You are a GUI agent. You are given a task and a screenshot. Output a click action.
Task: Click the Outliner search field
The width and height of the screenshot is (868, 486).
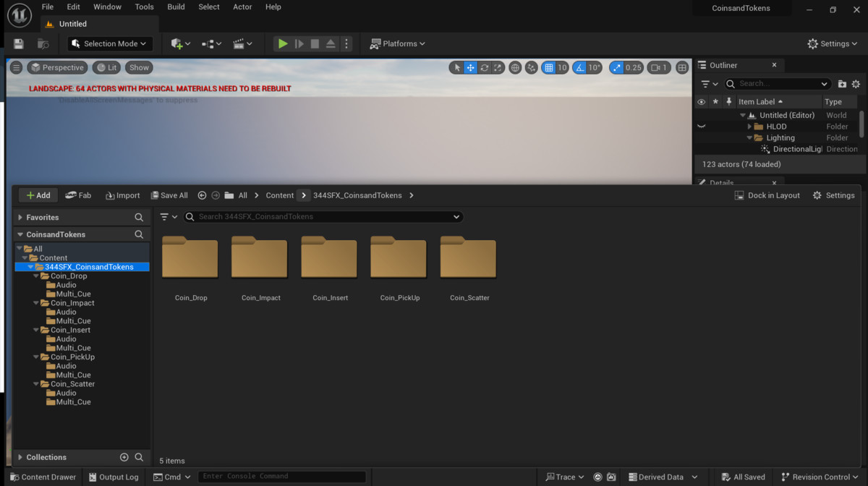pos(778,84)
